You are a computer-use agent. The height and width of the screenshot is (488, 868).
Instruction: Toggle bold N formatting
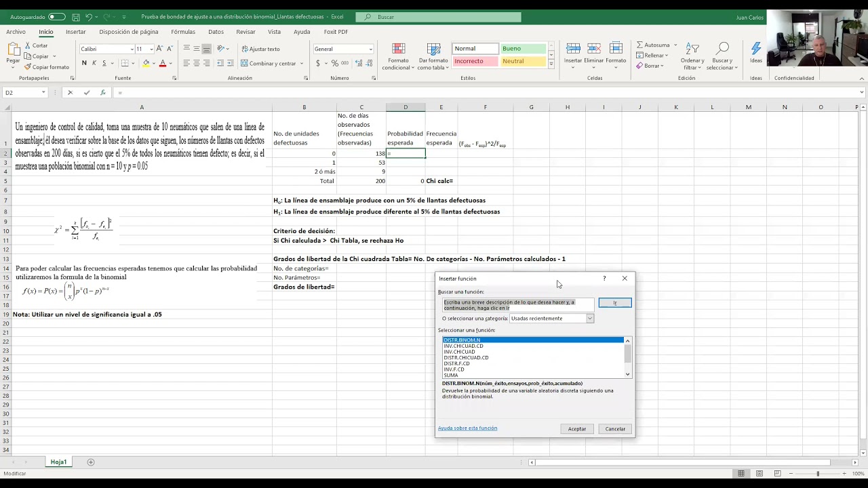[84, 63]
